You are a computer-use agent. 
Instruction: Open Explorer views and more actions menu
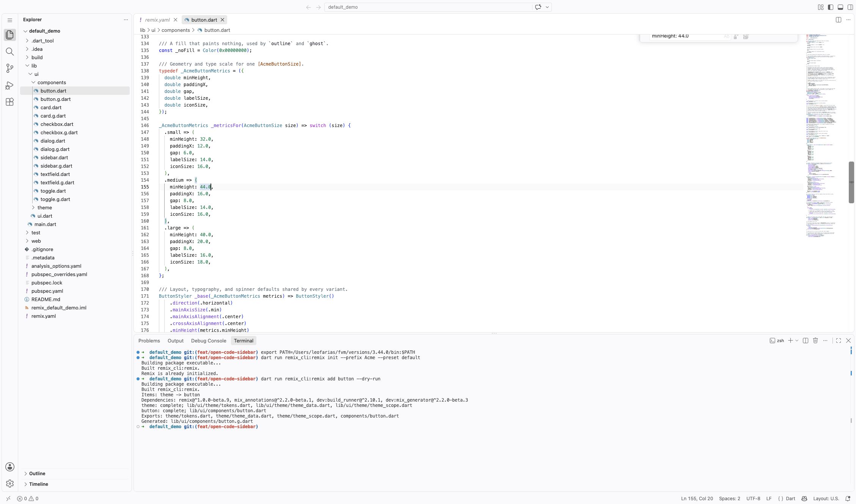126,20
